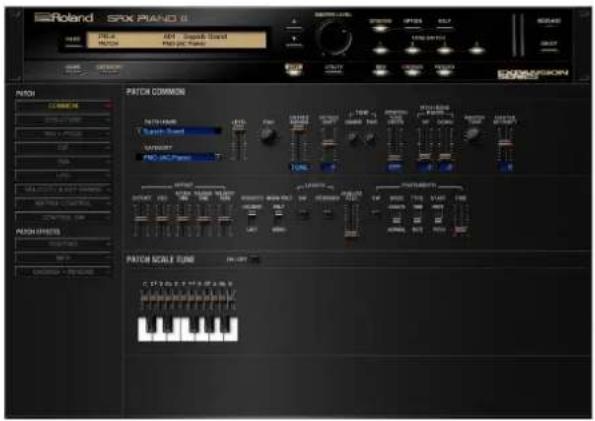The image size is (595, 421).
Task: Adjust the C note scale tune slider
Action: click(144, 300)
